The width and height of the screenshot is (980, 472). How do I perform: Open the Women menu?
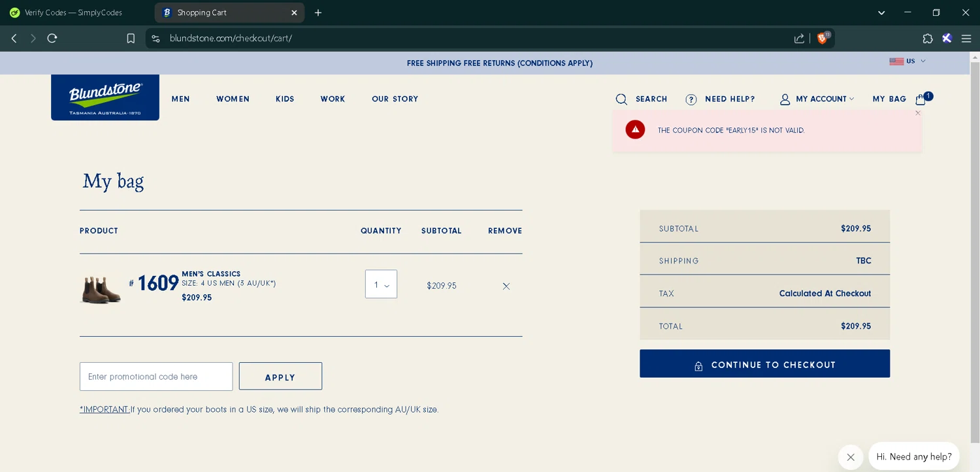tap(233, 99)
